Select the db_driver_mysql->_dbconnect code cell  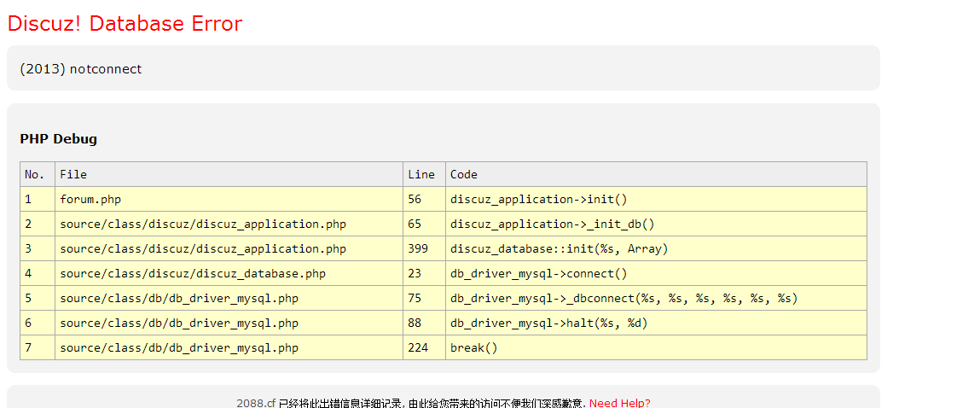[x=656, y=299]
